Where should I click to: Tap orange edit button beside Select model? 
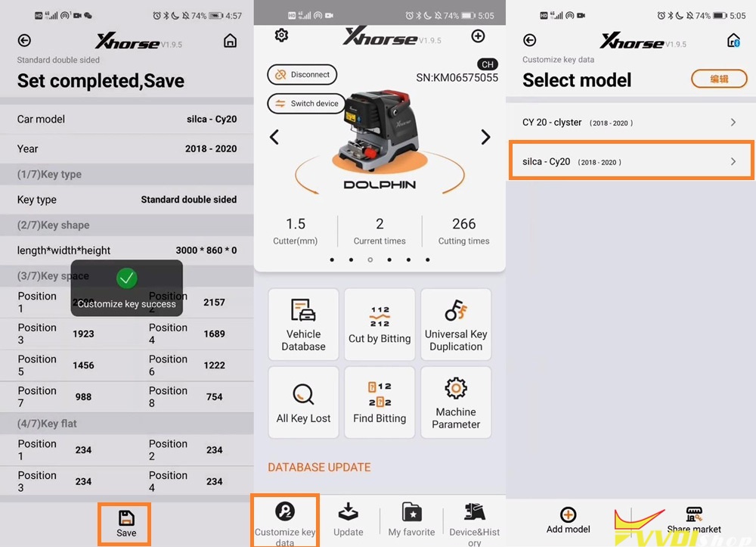click(x=719, y=79)
